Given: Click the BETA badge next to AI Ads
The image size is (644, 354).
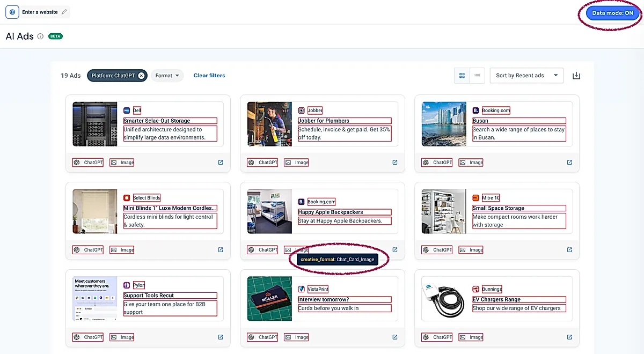Looking at the screenshot, I should 55,36.
